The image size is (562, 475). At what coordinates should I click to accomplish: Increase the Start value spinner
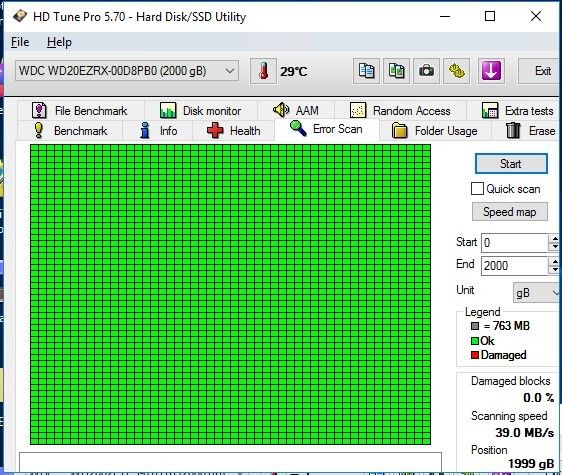coord(554,238)
